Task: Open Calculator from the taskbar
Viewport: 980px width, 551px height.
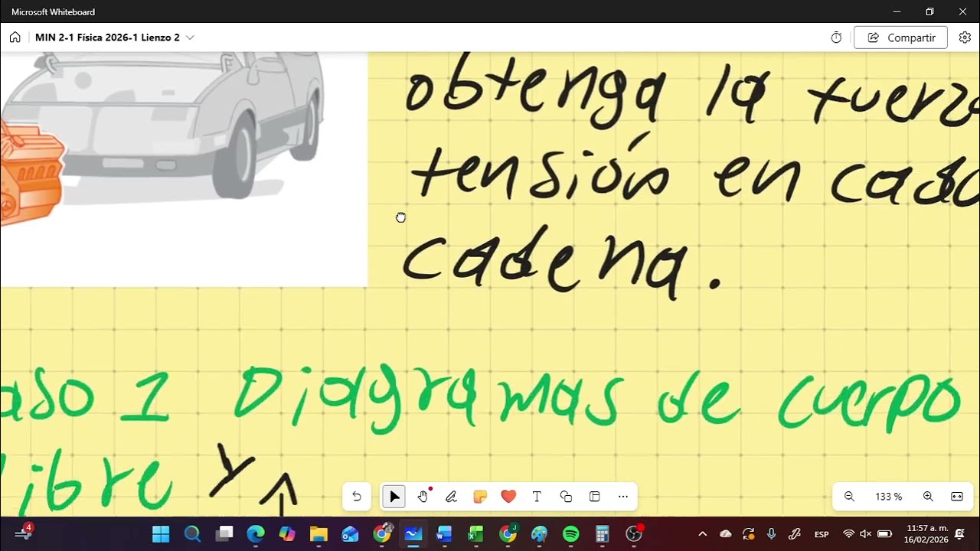Action: point(603,534)
